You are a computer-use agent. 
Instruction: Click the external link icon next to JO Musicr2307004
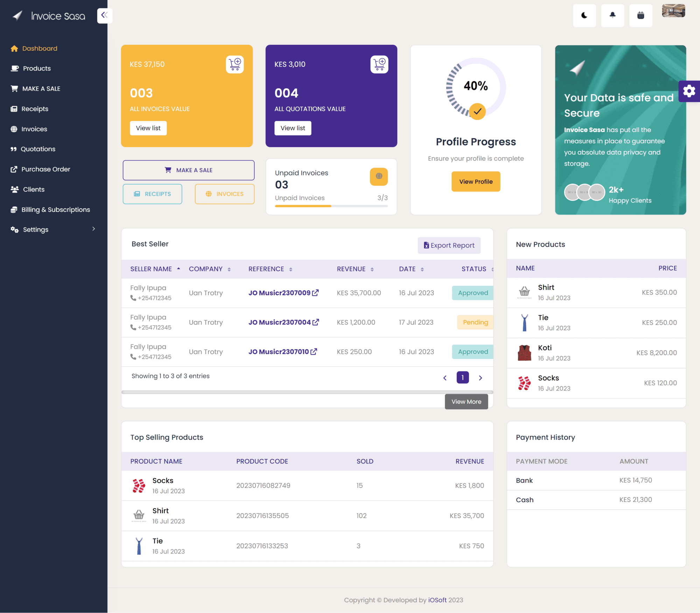tap(315, 322)
